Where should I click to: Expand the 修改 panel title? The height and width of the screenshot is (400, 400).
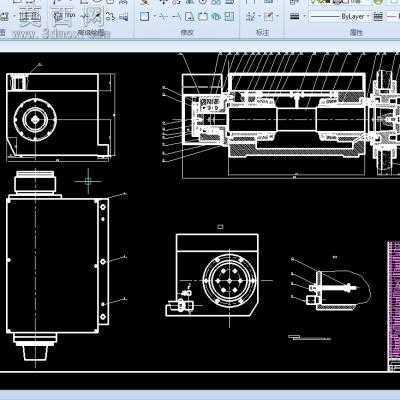pos(187,32)
